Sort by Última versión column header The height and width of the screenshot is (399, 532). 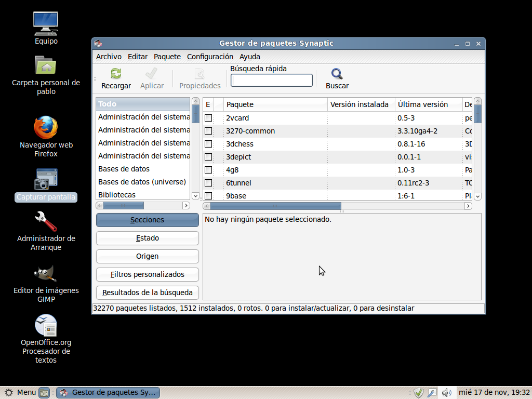point(429,104)
